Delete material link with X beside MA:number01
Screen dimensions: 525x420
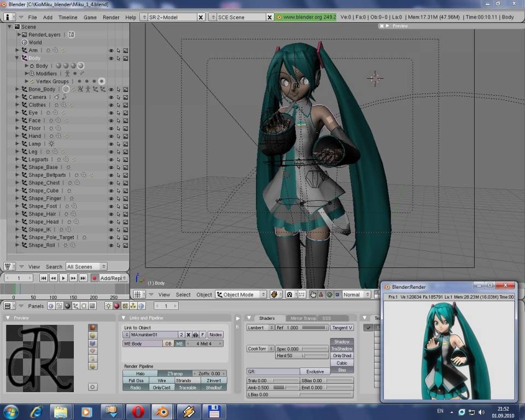189,335
